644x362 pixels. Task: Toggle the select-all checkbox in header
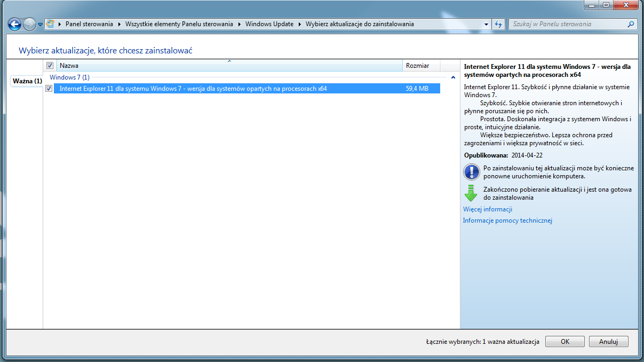coord(50,66)
